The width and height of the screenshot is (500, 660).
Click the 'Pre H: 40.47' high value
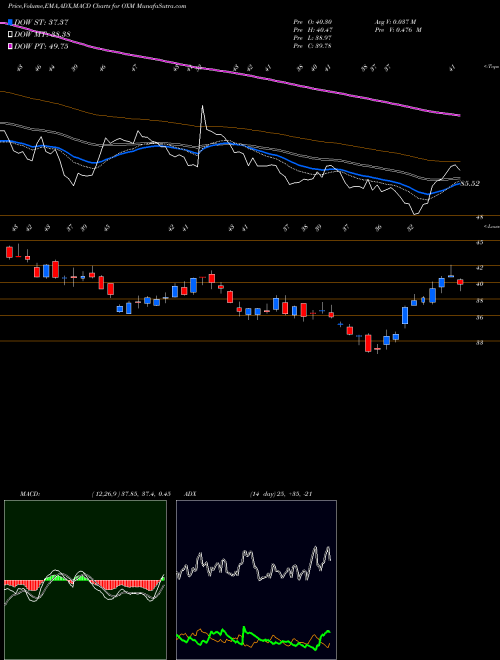click(x=312, y=30)
